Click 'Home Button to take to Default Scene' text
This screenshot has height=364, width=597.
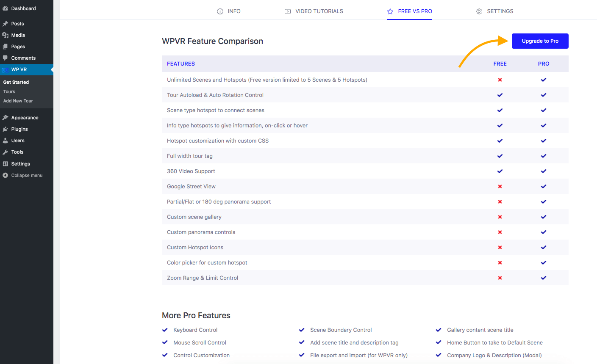495,342
